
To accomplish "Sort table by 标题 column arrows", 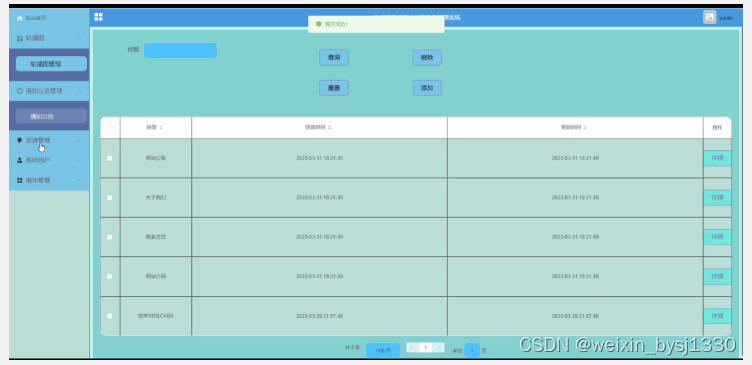I will point(161,128).
